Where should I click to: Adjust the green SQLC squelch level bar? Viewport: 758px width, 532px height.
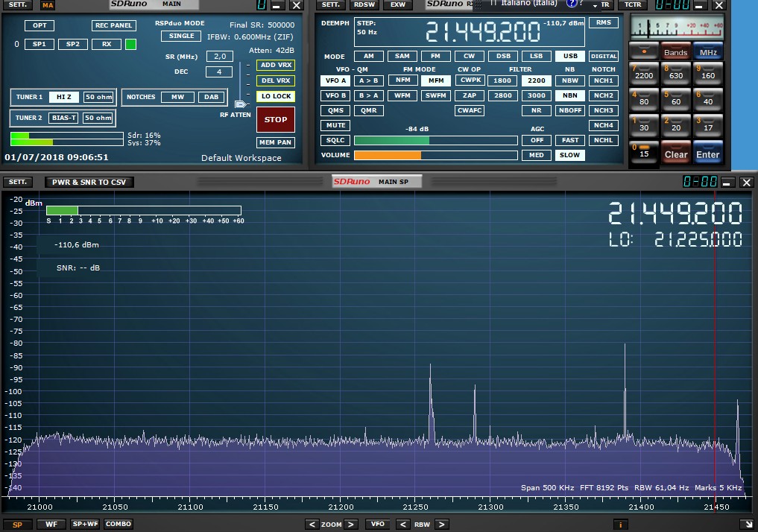pyautogui.click(x=435, y=140)
